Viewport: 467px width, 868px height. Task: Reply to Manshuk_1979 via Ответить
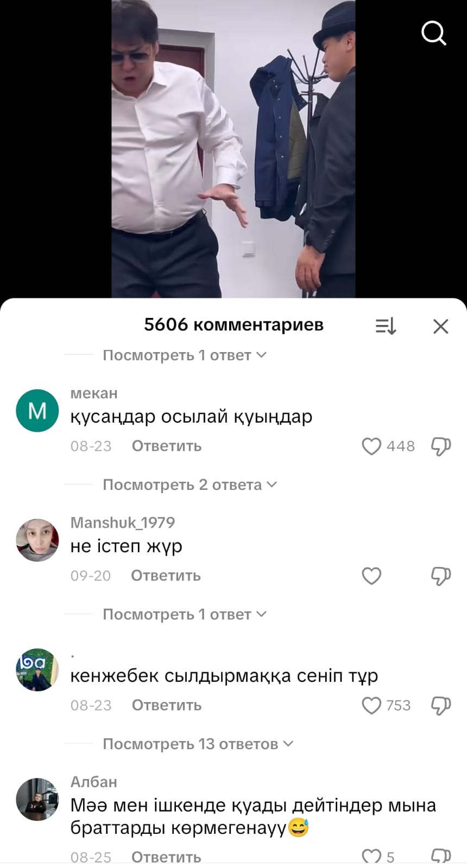tap(166, 576)
